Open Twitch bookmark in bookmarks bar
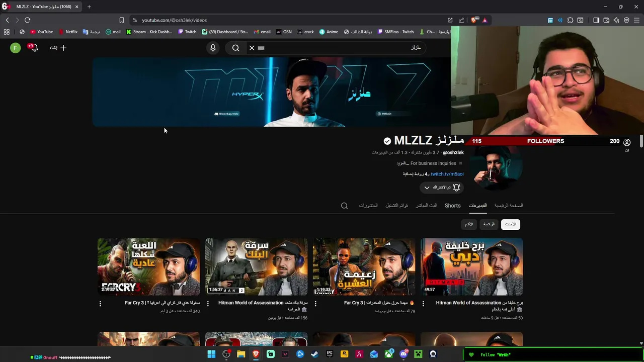This screenshot has height=362, width=644. pos(187,32)
